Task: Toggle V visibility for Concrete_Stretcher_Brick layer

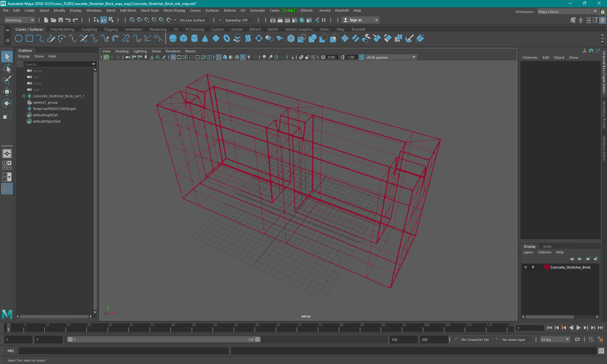Action: click(x=526, y=267)
